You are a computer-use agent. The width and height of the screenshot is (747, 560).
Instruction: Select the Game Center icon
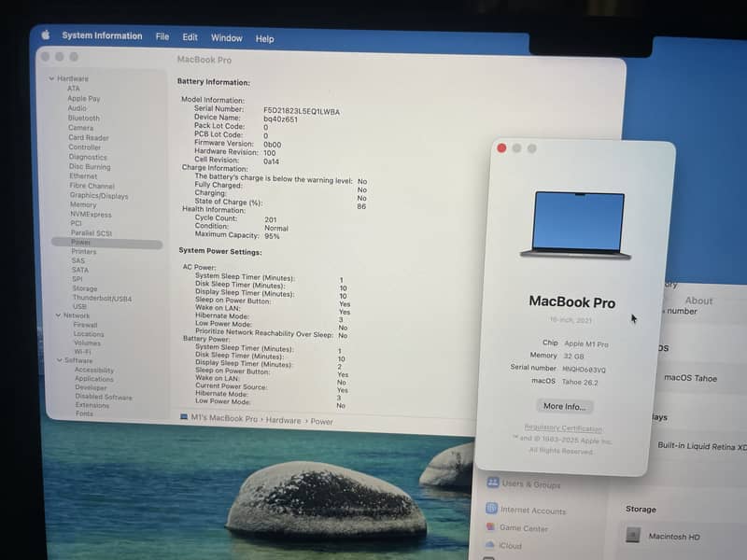[491, 527]
